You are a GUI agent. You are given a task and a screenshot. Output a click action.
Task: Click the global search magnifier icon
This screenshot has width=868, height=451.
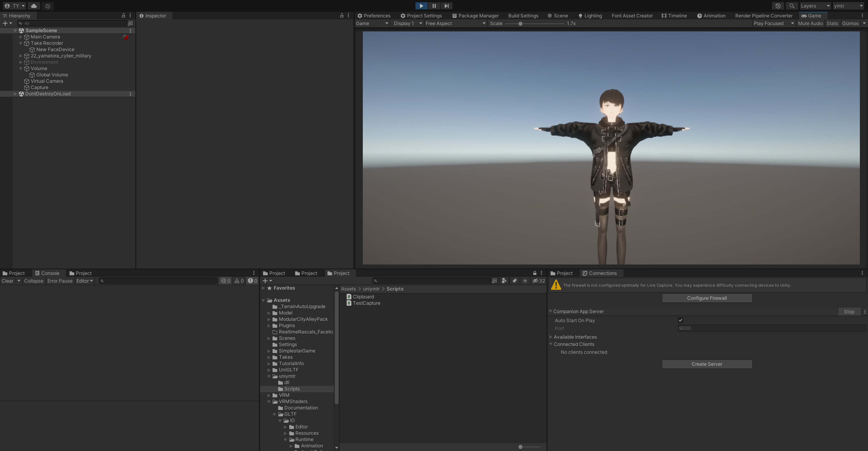point(792,6)
